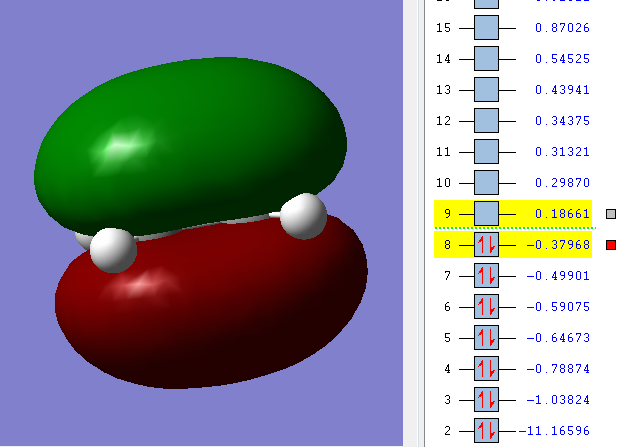
Task: Click energy value -0.37968
Action: pyautogui.click(x=558, y=245)
